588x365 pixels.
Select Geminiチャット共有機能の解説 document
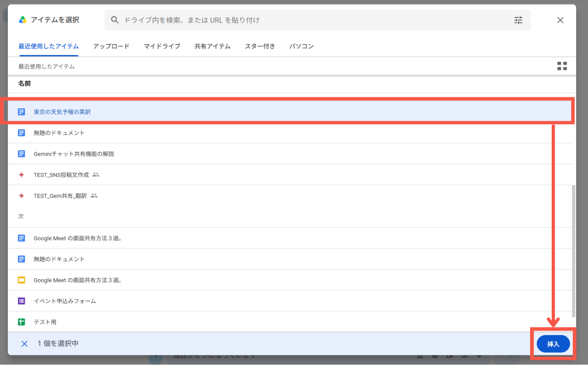click(289, 154)
